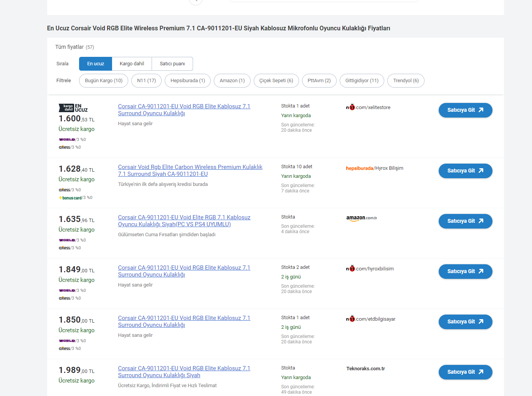Image resolution: width=532 pixels, height=396 pixels.
Task: Sort by Kargo dahil tab
Action: click(132, 64)
